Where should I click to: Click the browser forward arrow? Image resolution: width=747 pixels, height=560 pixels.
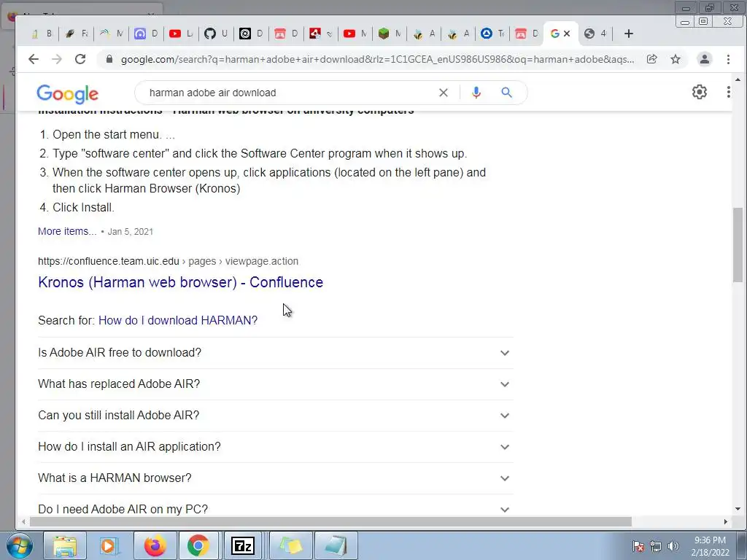pyautogui.click(x=57, y=59)
